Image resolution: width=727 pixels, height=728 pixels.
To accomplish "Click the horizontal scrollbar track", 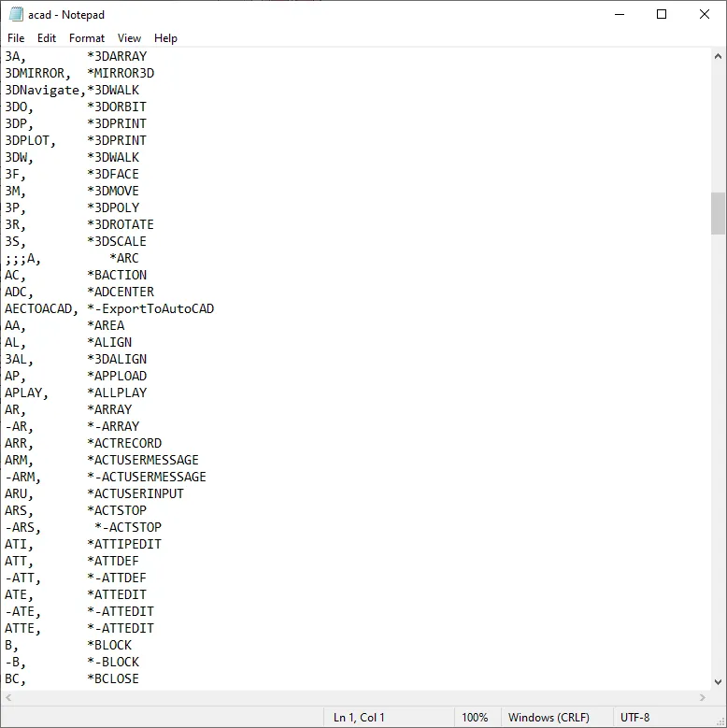I will click(355, 698).
